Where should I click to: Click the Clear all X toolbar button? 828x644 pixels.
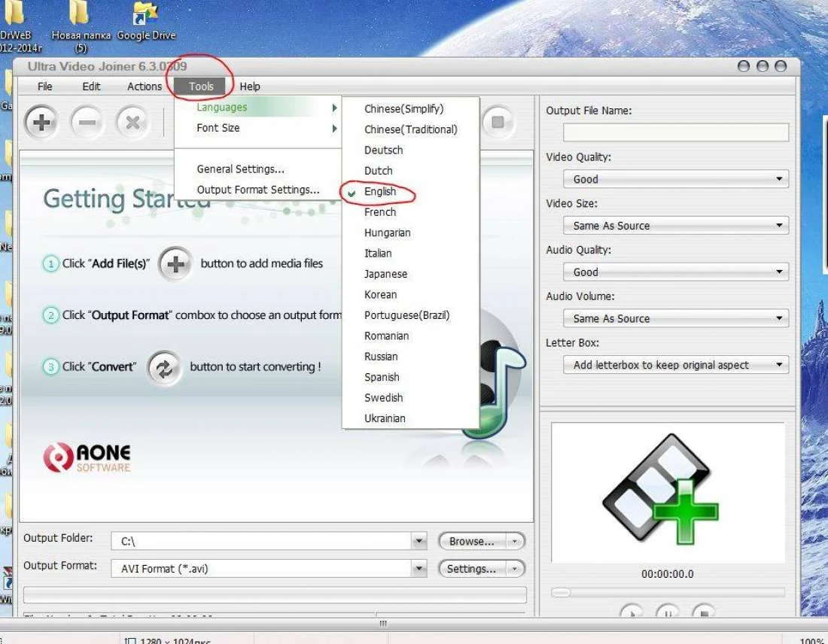click(132, 123)
